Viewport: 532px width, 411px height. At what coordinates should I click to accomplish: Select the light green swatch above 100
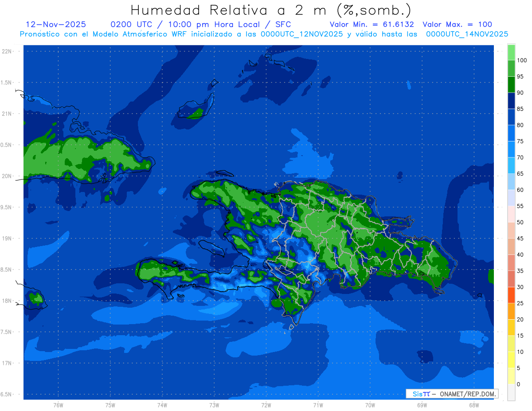click(x=511, y=52)
